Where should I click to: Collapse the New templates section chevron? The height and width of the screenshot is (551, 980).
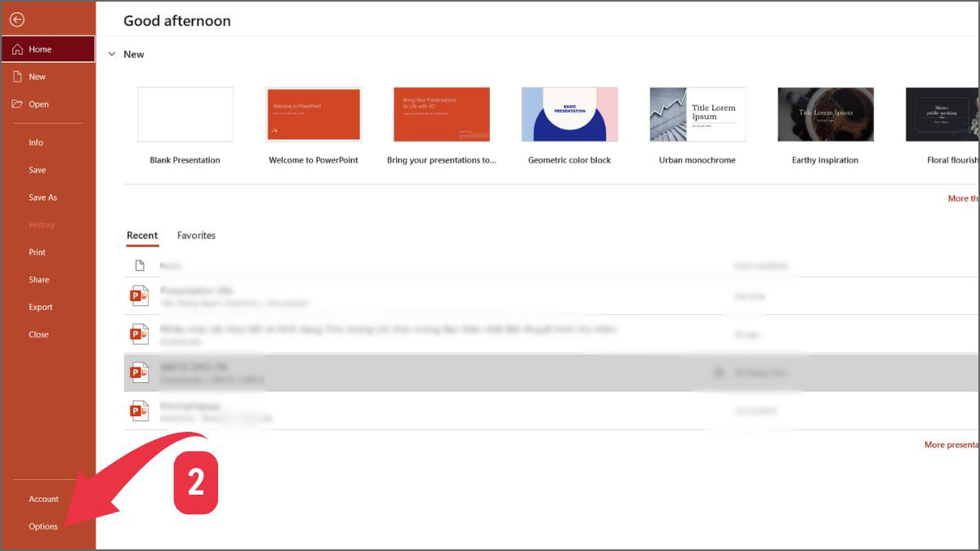[113, 54]
